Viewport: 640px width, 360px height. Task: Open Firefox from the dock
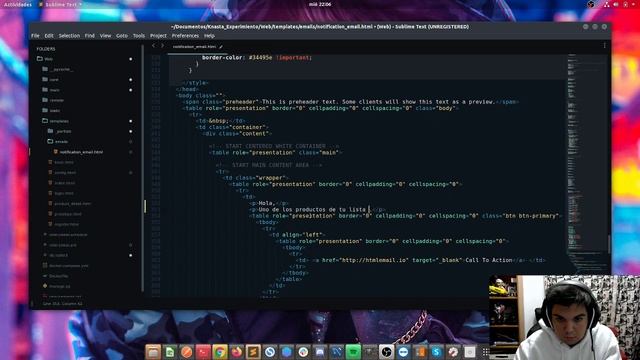(236, 351)
